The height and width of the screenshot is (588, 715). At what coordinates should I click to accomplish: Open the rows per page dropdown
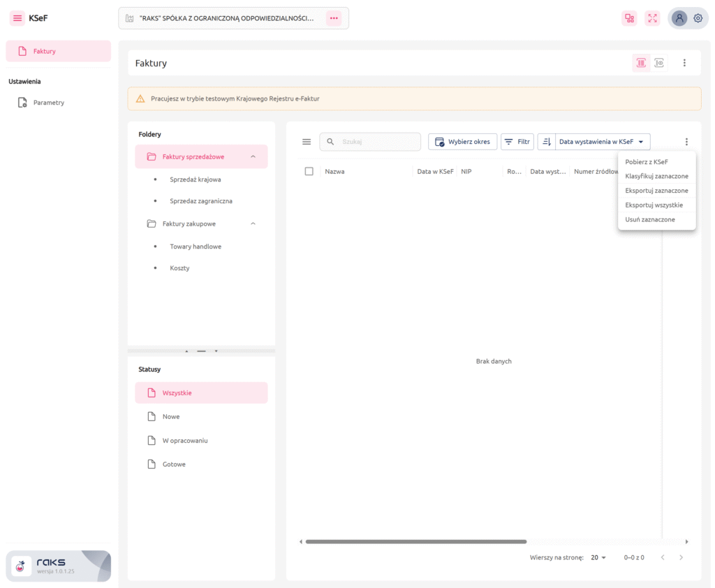598,558
